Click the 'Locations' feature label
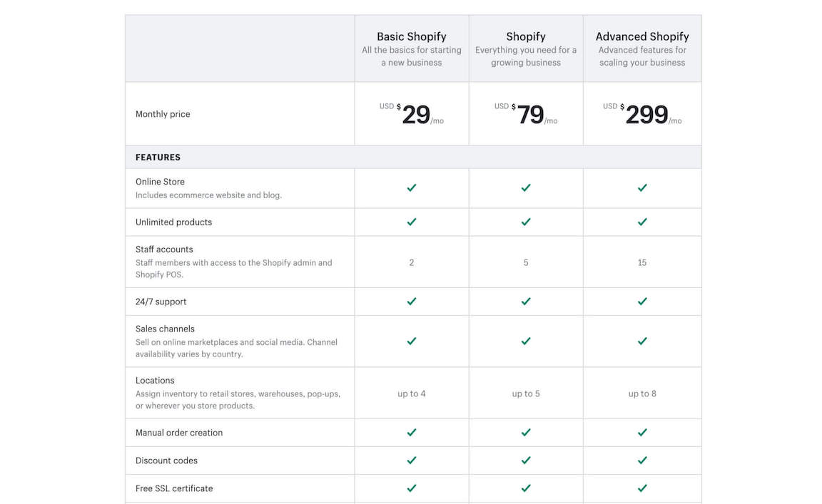This screenshot has height=504, width=822. (155, 381)
